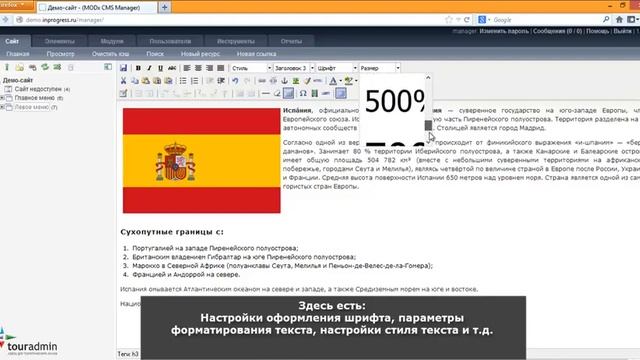The height and width of the screenshot is (360, 640).
Task: Expand the Левое меню tree node
Action: [2, 107]
